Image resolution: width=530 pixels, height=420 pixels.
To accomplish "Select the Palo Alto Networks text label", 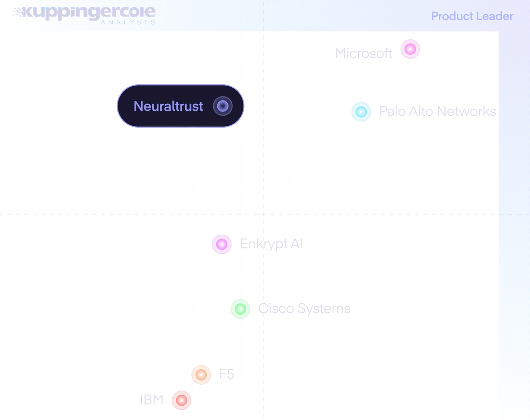I will coord(438,111).
